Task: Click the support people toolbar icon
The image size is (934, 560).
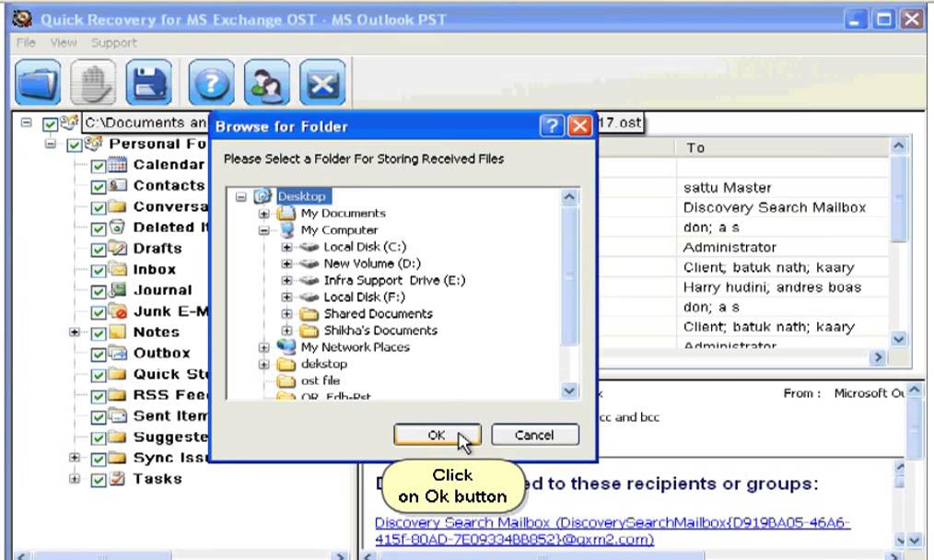Action: point(267,82)
